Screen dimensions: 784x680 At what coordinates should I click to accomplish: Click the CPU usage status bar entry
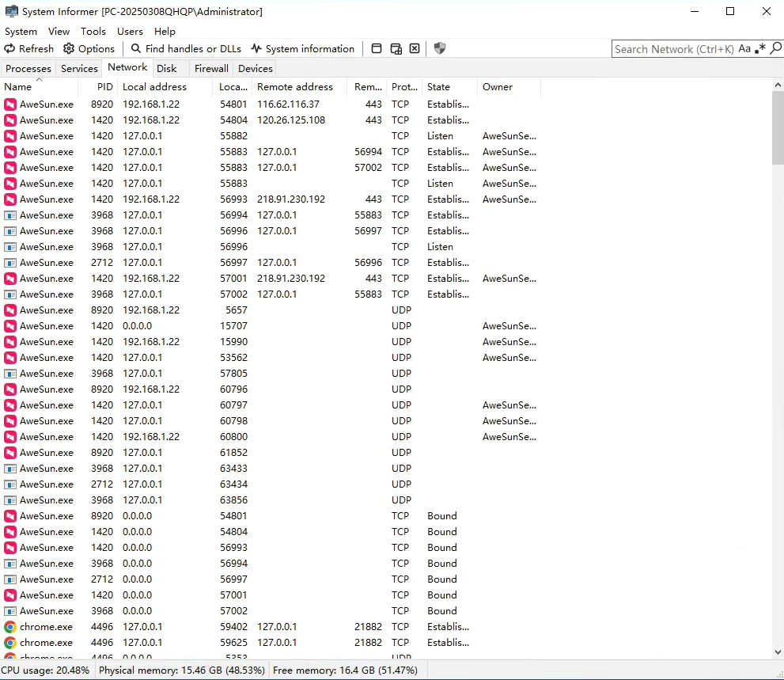46,671
